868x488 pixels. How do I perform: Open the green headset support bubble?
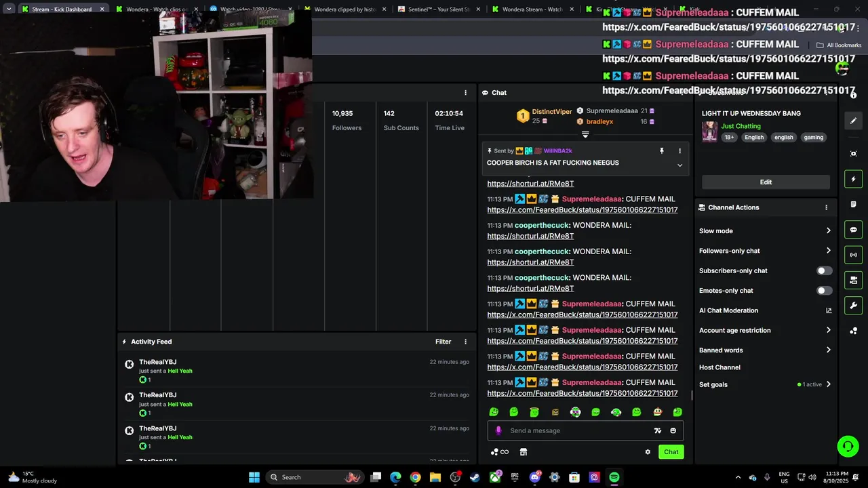(x=848, y=446)
